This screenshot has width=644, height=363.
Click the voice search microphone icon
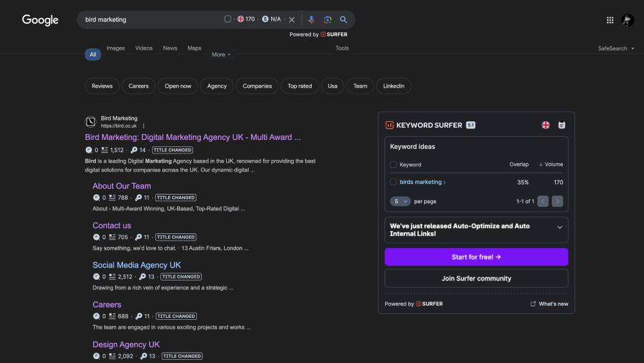[311, 19]
